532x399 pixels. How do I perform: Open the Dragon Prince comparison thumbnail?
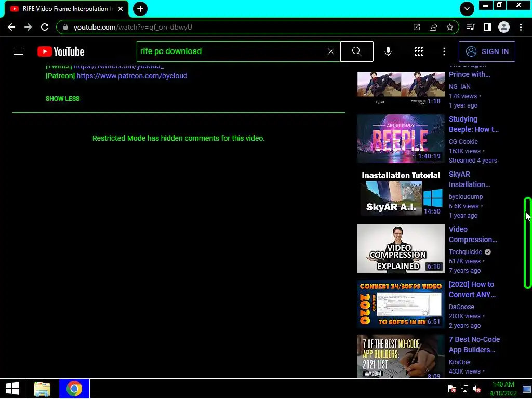tap(401, 89)
